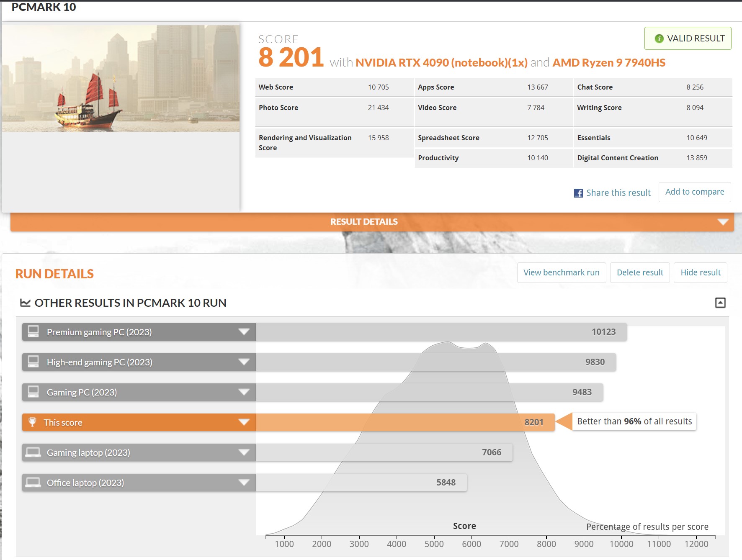
Task: Expand the This score dropdown arrow
Action: tap(244, 422)
